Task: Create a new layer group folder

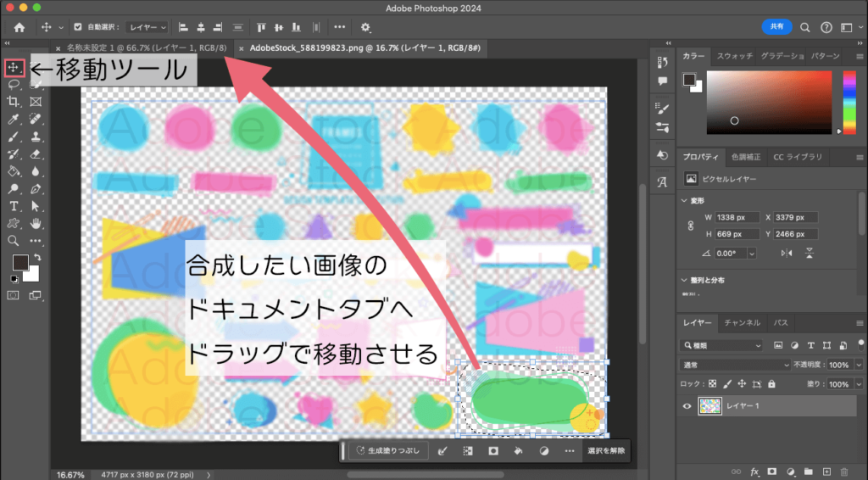Action: (x=808, y=472)
